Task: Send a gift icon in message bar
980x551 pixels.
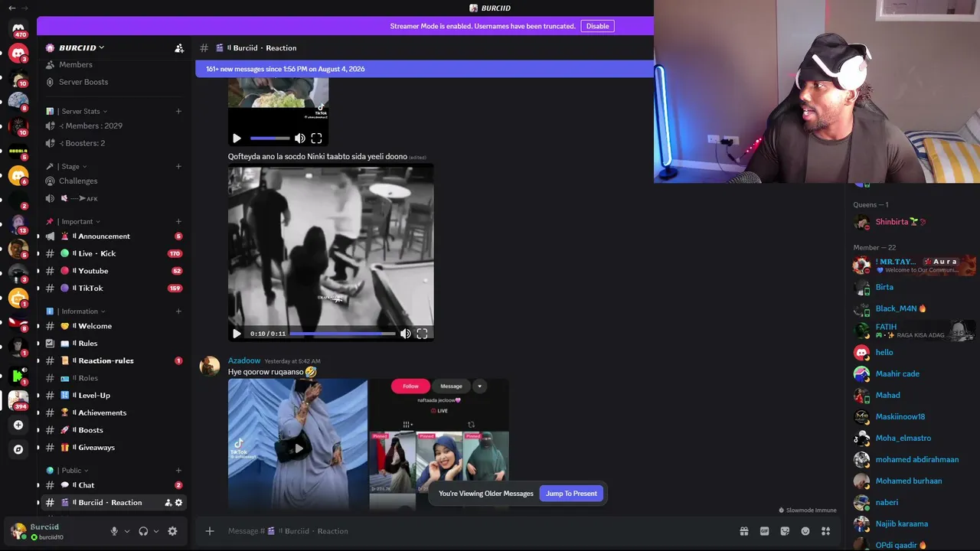Action: tap(743, 531)
